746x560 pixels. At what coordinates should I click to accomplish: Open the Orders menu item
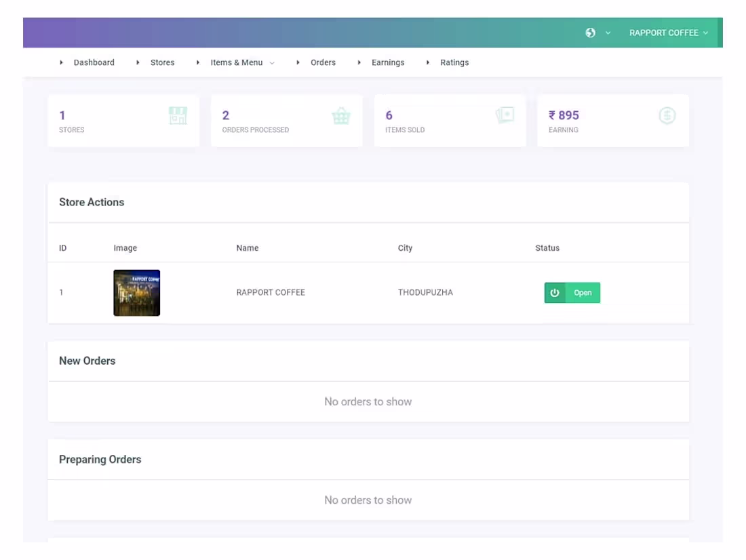pos(323,62)
